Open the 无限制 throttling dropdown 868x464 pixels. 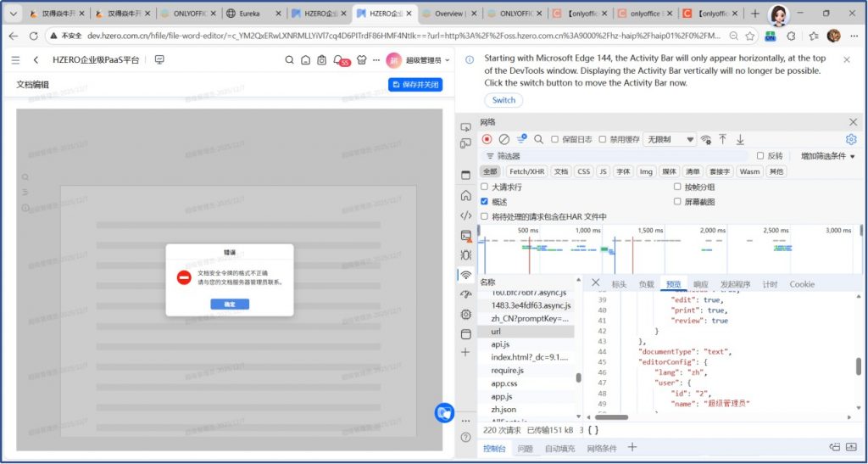[670, 139]
